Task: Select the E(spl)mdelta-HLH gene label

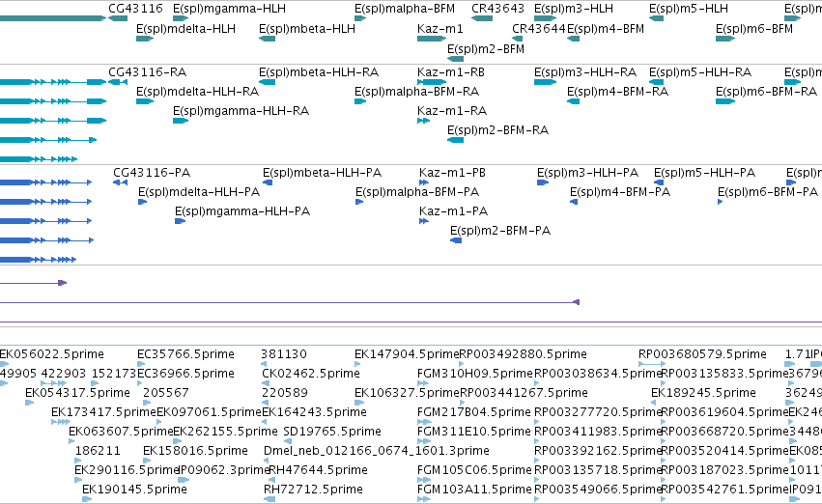Action: click(x=185, y=29)
